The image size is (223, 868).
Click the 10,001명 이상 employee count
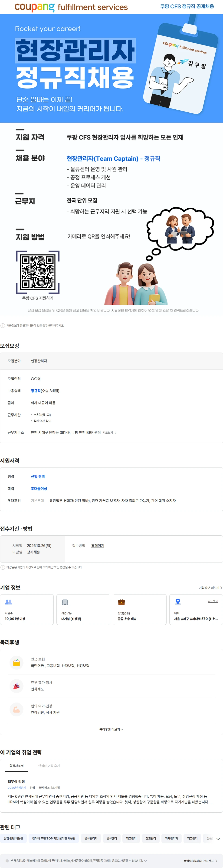coord(15,619)
